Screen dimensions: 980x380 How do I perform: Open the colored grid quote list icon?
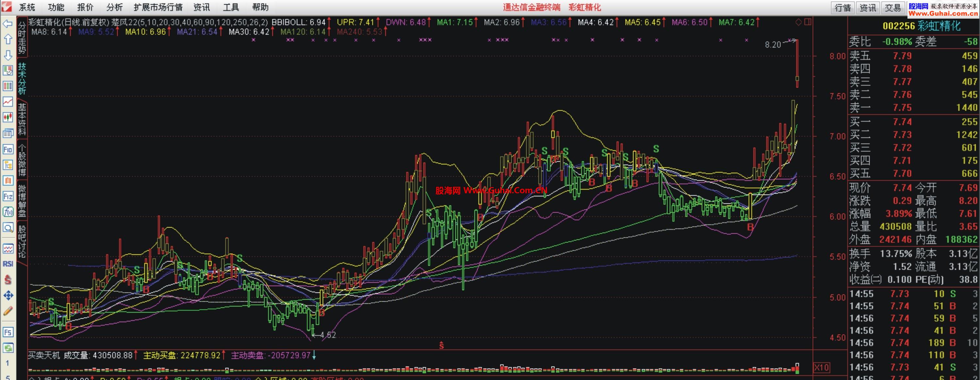coord(8,86)
